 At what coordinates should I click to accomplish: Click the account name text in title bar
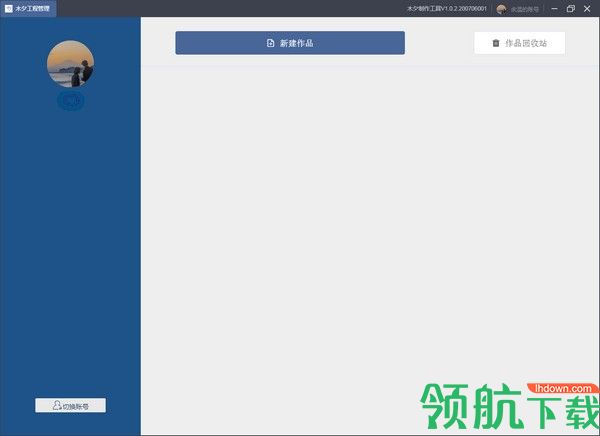coord(525,9)
